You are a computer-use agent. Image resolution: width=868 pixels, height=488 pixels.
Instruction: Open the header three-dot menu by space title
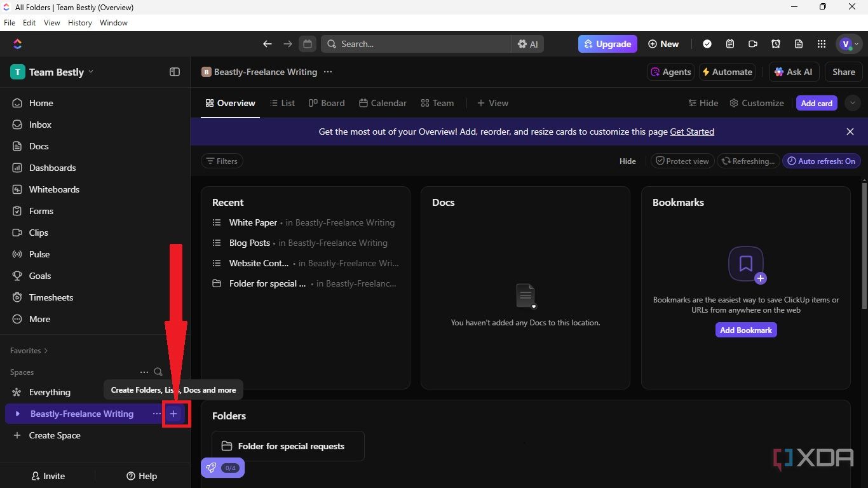coord(328,72)
